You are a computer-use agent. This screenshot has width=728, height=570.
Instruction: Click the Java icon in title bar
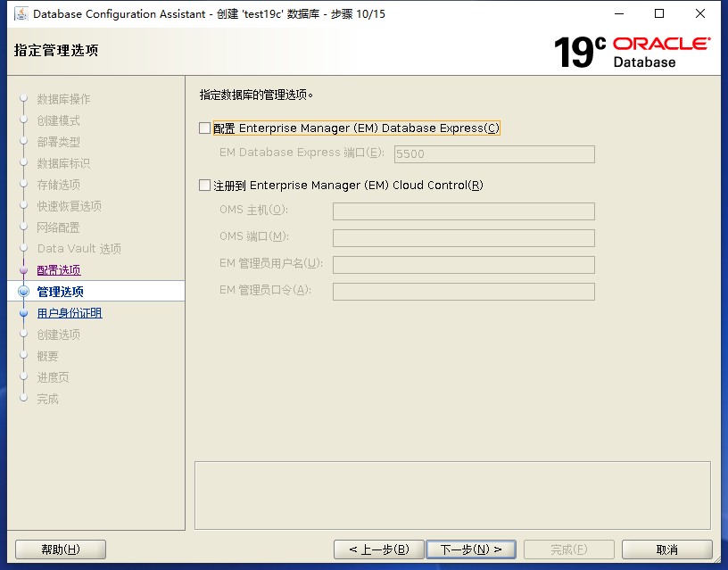coord(21,14)
